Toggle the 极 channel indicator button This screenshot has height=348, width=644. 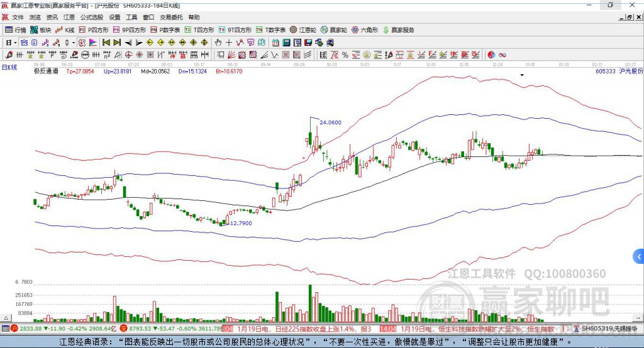tap(82, 43)
